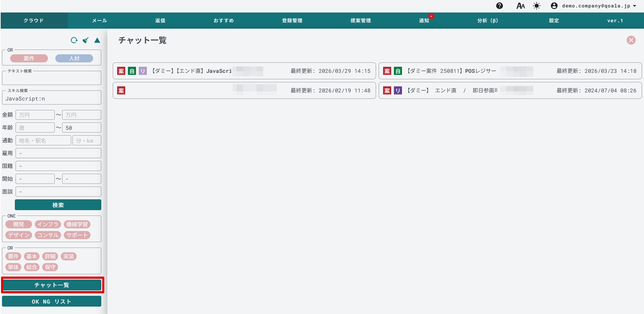The height and width of the screenshot is (314, 644).
Task: Open the 国籍 dropdown
Action: tap(58, 166)
